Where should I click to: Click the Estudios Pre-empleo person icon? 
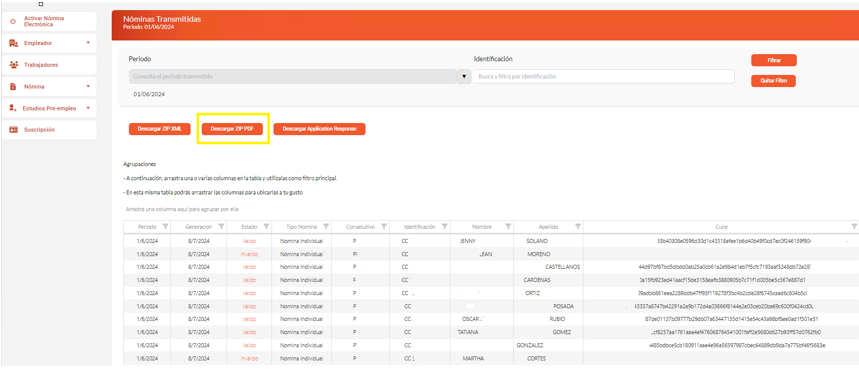click(13, 108)
